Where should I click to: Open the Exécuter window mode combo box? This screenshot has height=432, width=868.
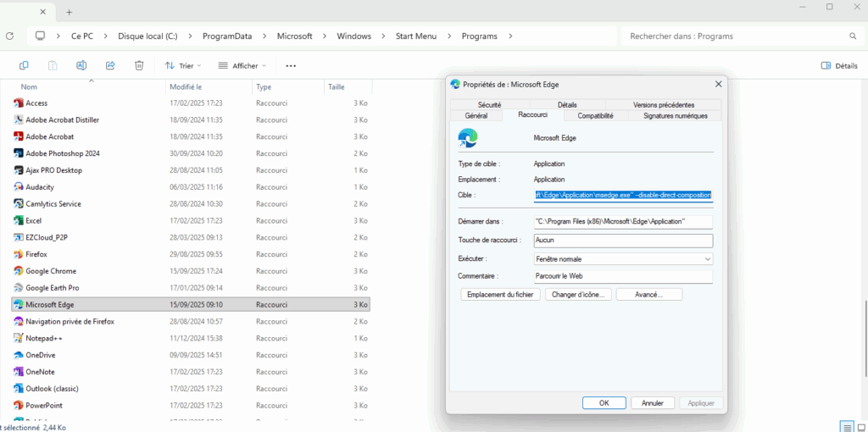623,259
